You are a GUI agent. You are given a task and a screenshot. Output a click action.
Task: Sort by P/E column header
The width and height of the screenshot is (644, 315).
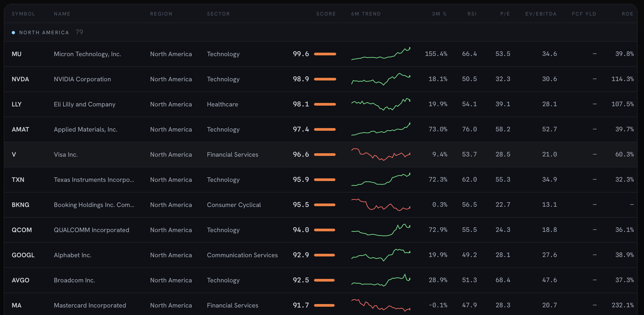click(505, 14)
